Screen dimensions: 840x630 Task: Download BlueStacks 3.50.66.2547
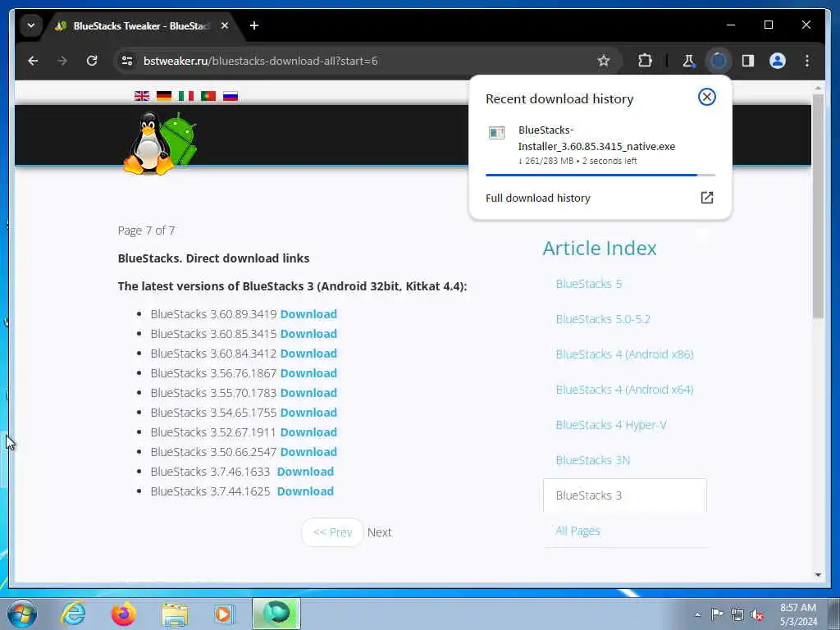click(x=308, y=452)
